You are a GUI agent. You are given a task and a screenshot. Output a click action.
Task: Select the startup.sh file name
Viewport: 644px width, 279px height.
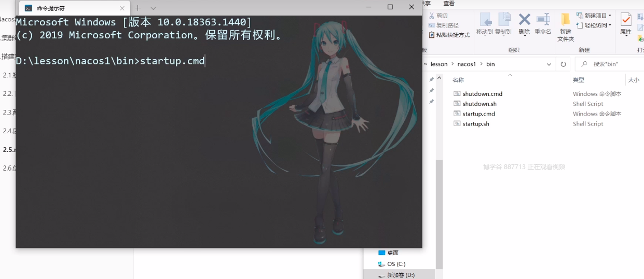coord(476,124)
